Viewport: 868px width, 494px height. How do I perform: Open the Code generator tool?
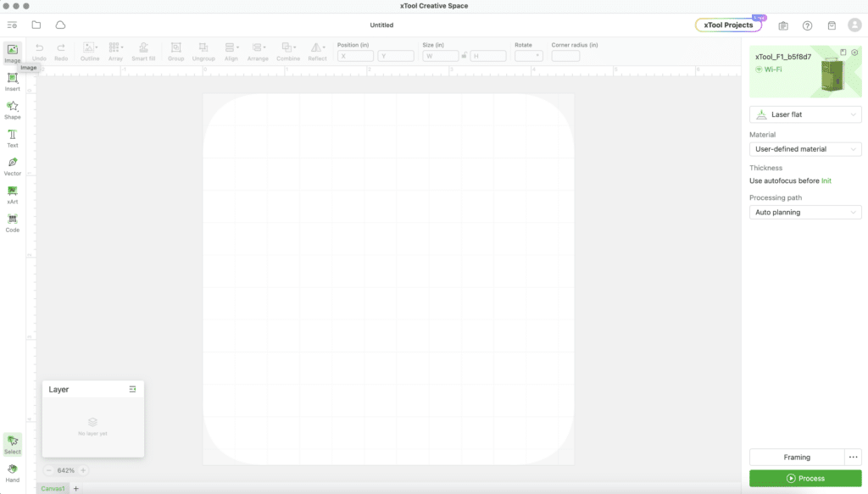pos(12,222)
